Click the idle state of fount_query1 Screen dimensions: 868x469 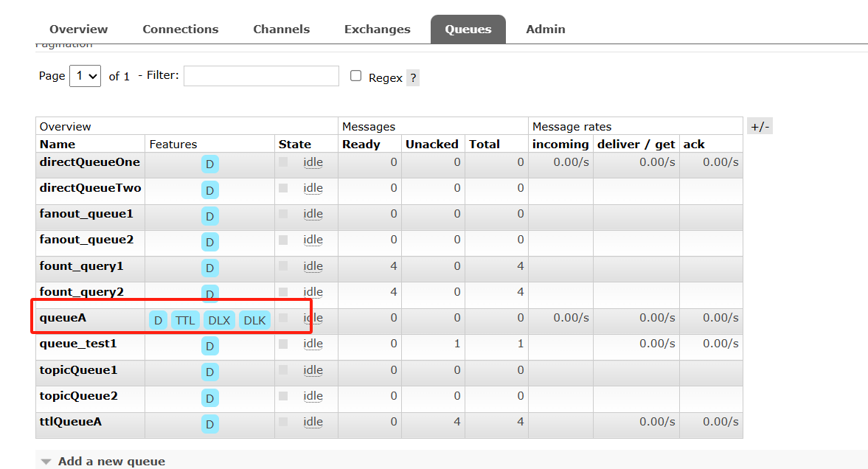pos(313,266)
